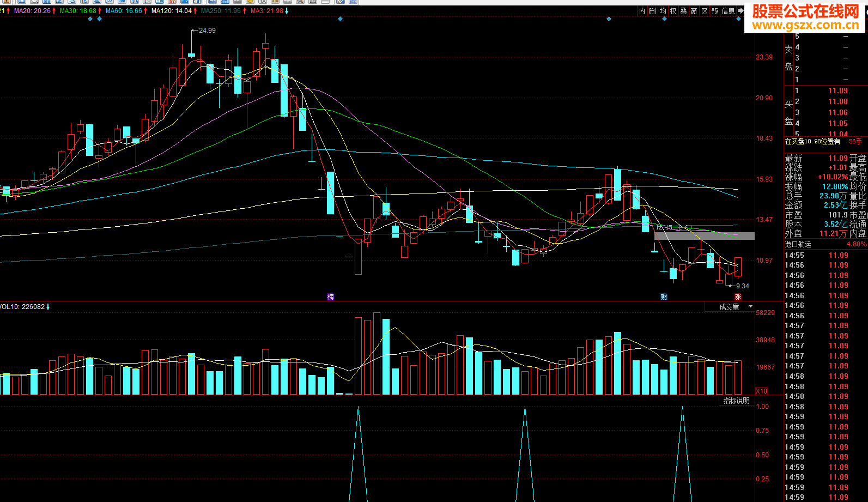Click the purple 榜 marker on the chart

click(x=330, y=297)
